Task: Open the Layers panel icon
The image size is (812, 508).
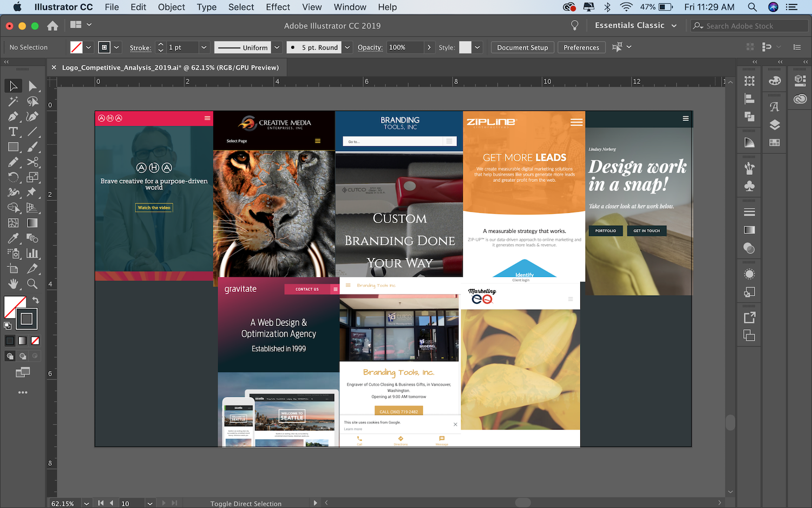Action: click(775, 125)
